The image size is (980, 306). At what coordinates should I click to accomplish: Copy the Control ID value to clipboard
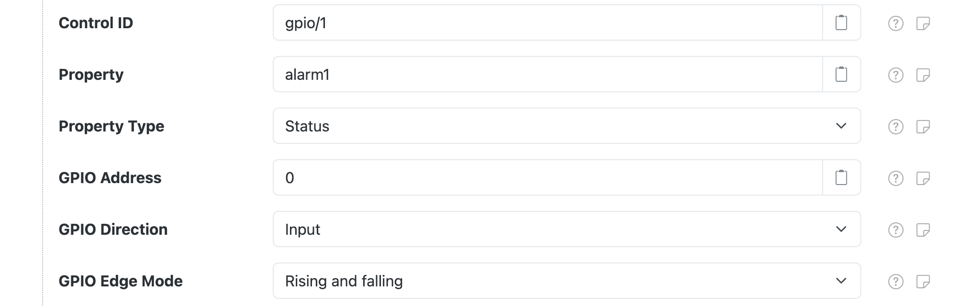click(x=841, y=22)
